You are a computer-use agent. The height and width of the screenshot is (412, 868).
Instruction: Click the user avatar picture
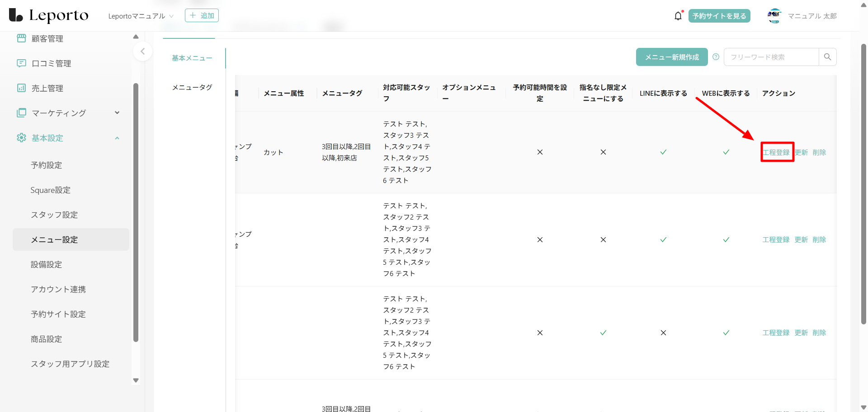[x=774, y=16]
